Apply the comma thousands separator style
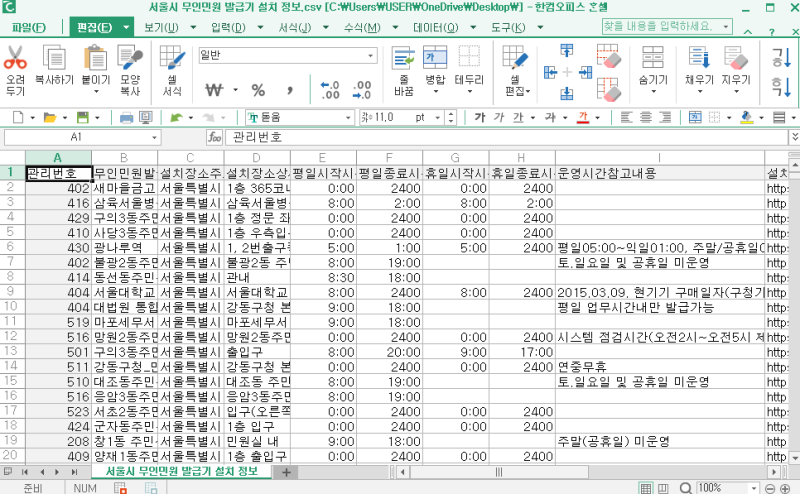Viewport: 800px width, 494px height. 289,90
